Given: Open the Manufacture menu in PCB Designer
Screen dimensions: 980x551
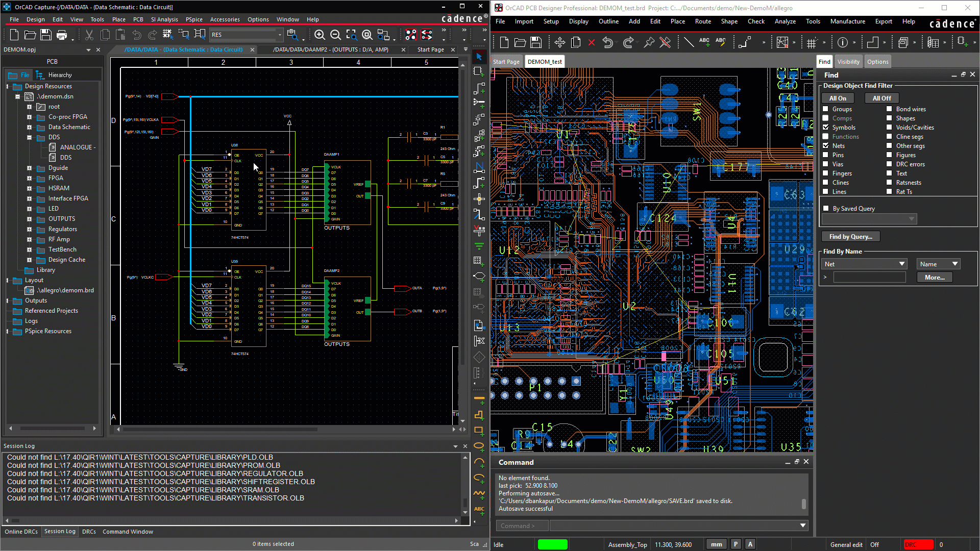Looking at the screenshot, I should click(x=847, y=21).
